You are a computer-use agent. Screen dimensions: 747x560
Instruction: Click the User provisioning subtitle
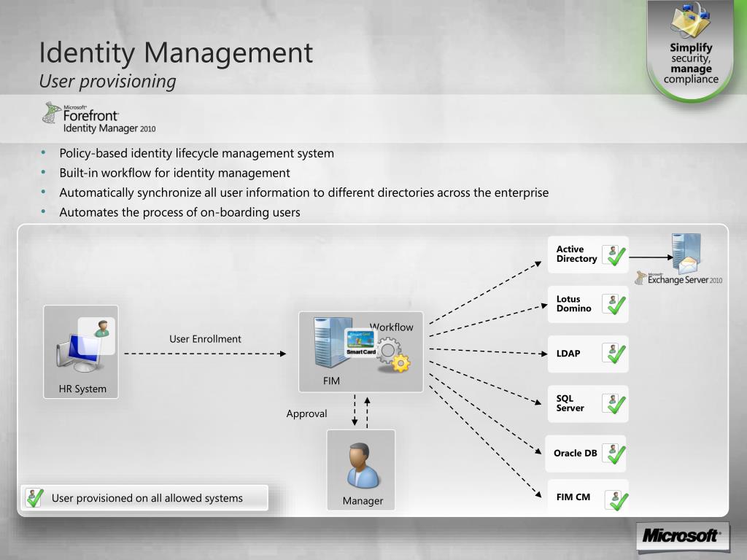pyautogui.click(x=108, y=81)
